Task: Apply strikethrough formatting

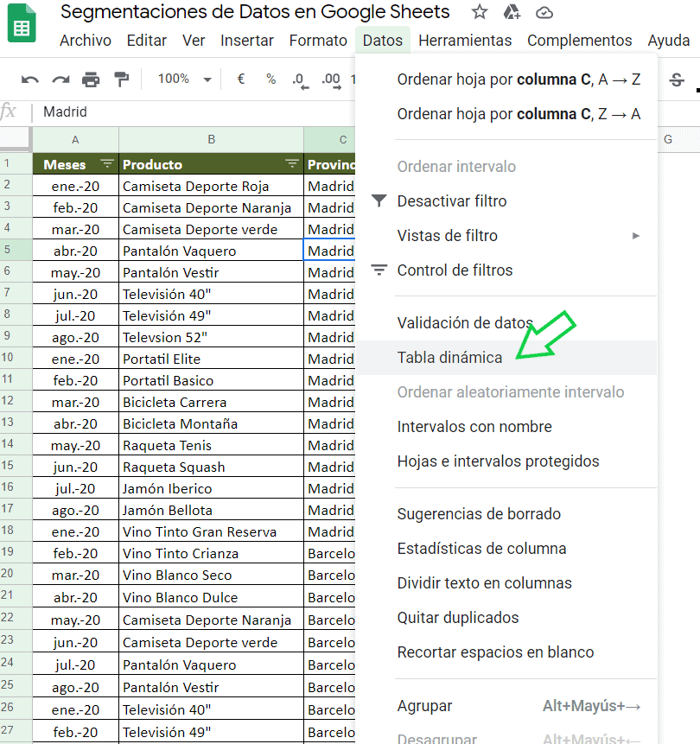Action: (677, 79)
